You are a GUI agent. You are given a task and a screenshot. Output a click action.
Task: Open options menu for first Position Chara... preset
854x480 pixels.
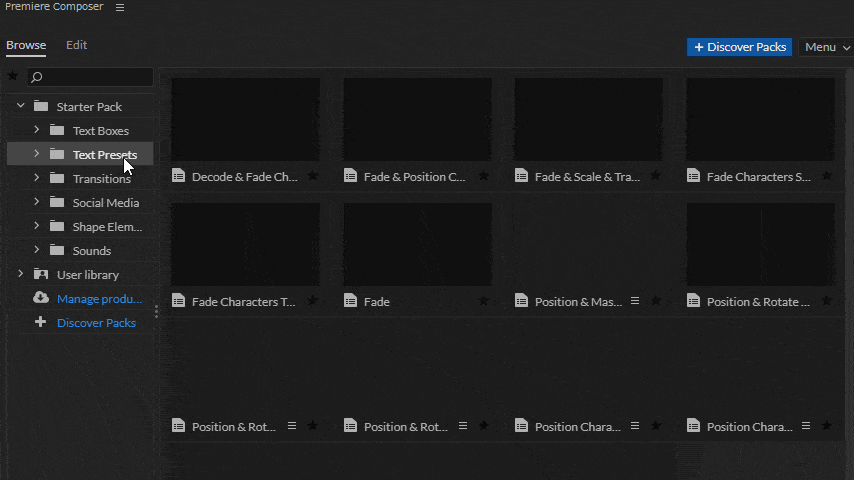(x=635, y=426)
